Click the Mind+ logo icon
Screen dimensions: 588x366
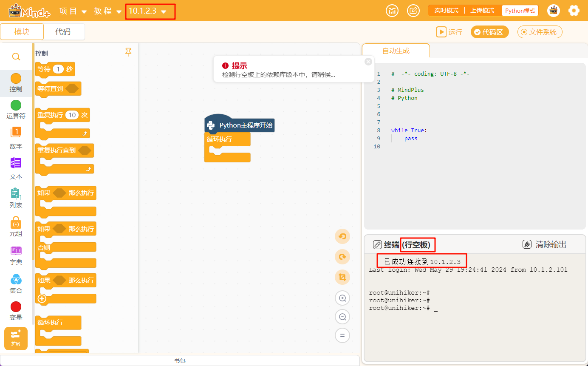tap(29, 11)
